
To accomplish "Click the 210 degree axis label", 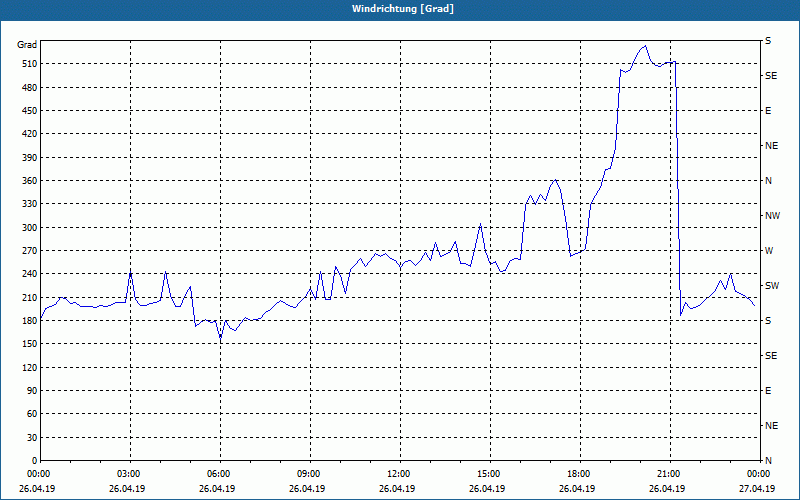I will 29,297.
